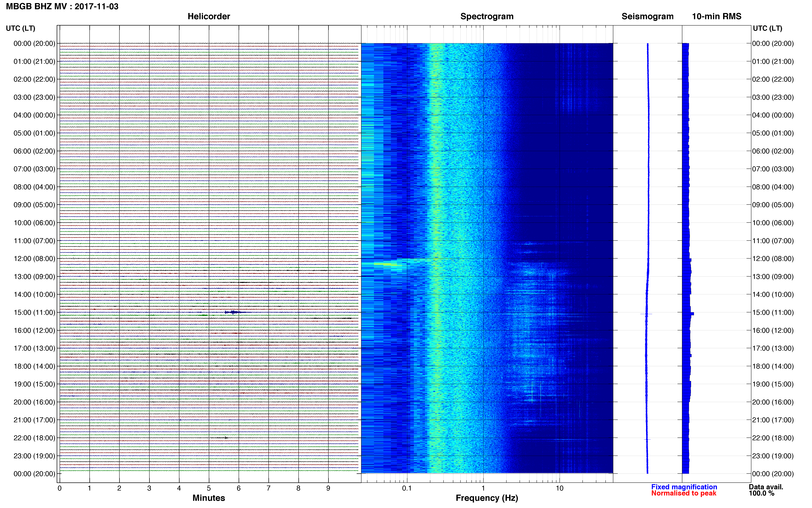Select the 'Helicorder' panel heading

[208, 16]
